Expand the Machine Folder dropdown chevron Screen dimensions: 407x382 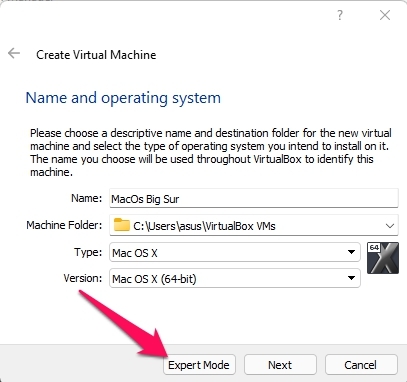coord(390,226)
